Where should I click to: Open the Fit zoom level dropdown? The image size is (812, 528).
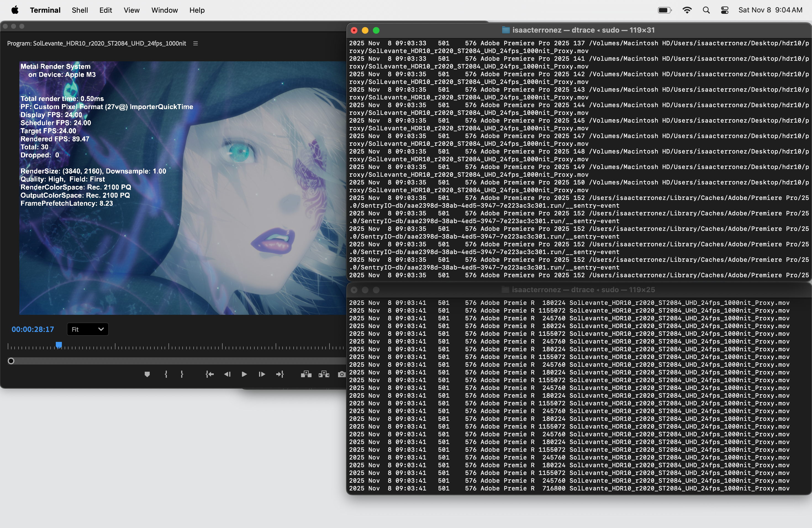click(x=87, y=329)
